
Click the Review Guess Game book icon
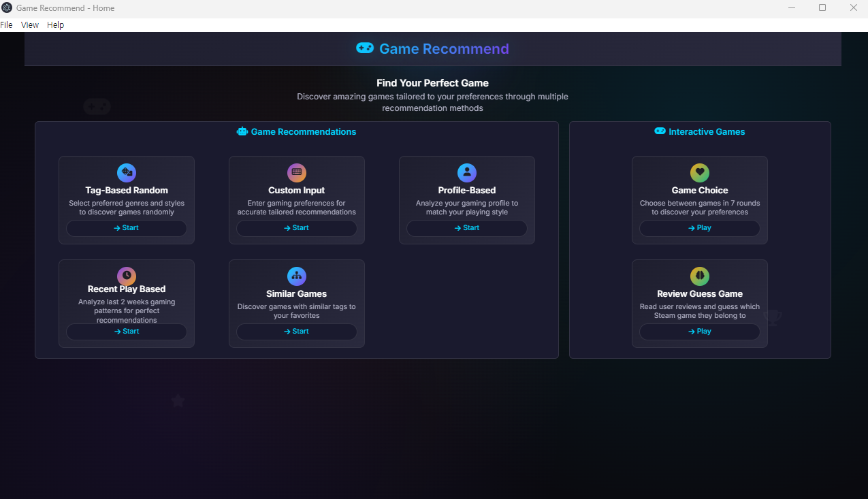pyautogui.click(x=699, y=276)
